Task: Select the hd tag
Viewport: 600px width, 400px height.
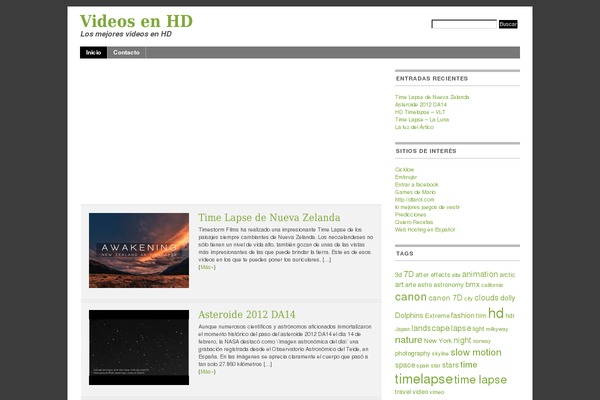Action: pos(496,313)
